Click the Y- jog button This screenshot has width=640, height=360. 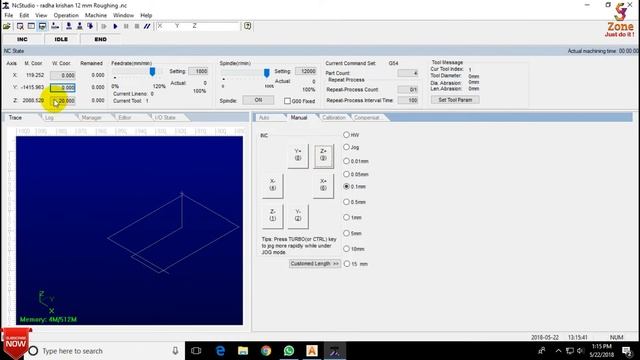pyautogui.click(x=298, y=216)
